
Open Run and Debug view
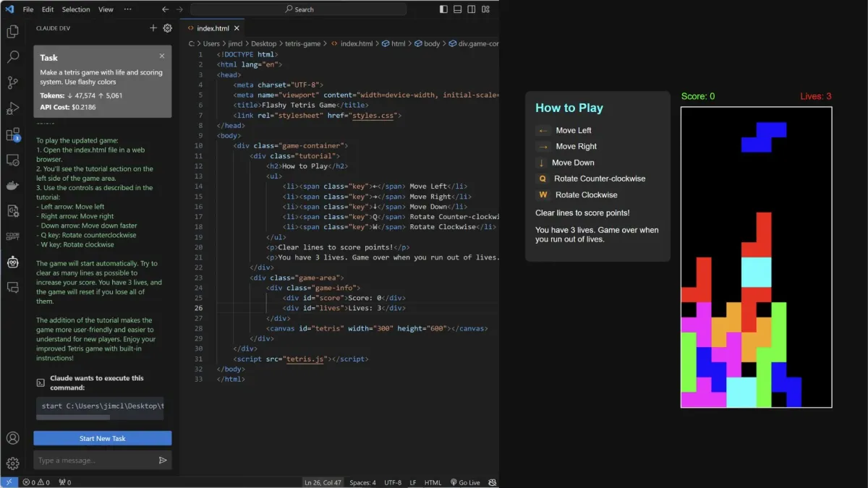click(12, 109)
